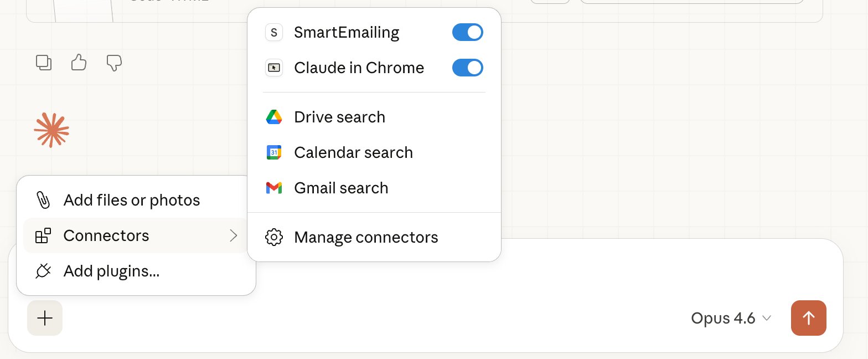This screenshot has width=868, height=359.
Task: Open the Opus 4.6 model dropdown
Action: coord(731,318)
